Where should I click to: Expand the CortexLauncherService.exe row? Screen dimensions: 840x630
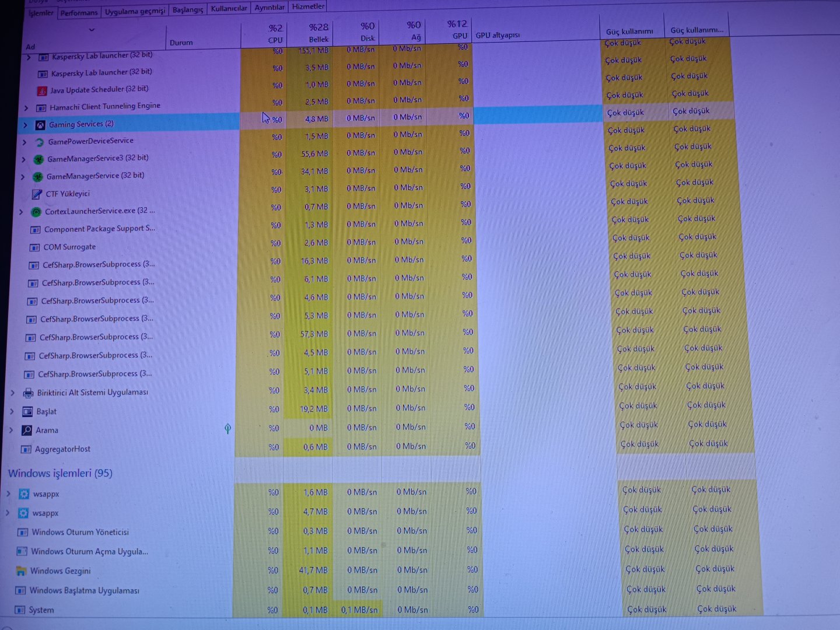[21, 212]
